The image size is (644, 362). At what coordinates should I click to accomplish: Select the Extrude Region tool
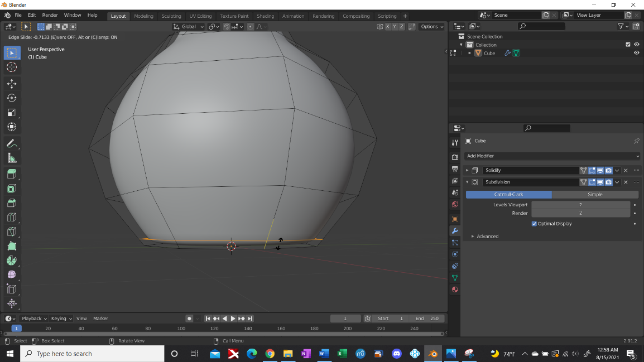(x=12, y=174)
